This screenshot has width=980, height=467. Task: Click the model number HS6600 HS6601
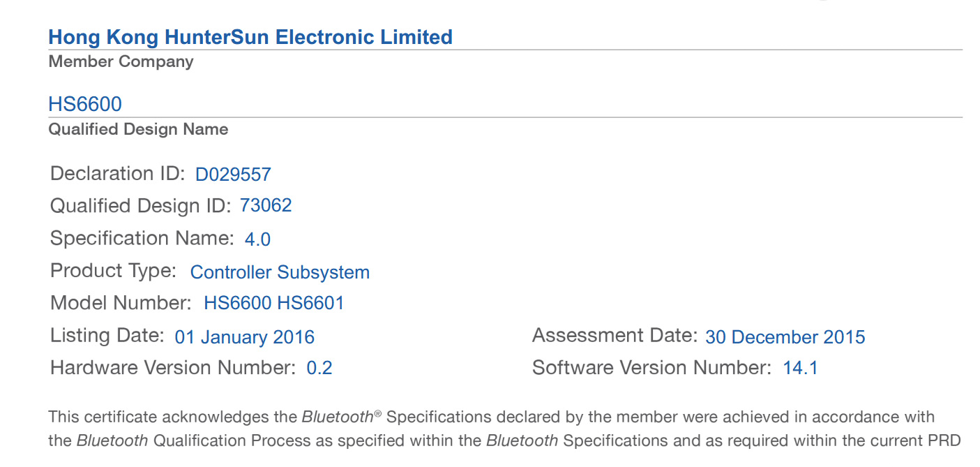tap(274, 304)
